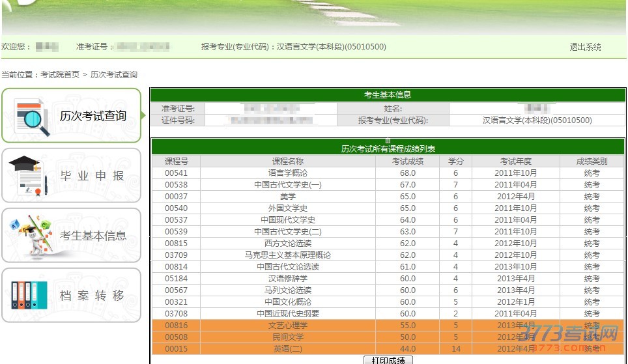Click the 英语(二) failed course row

tap(287, 349)
